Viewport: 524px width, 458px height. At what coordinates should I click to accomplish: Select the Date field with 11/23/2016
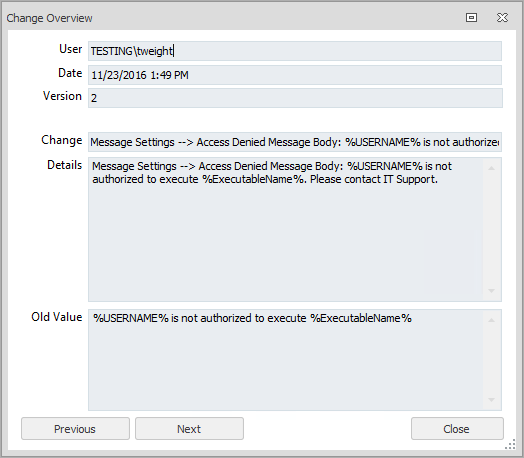tap(295, 75)
